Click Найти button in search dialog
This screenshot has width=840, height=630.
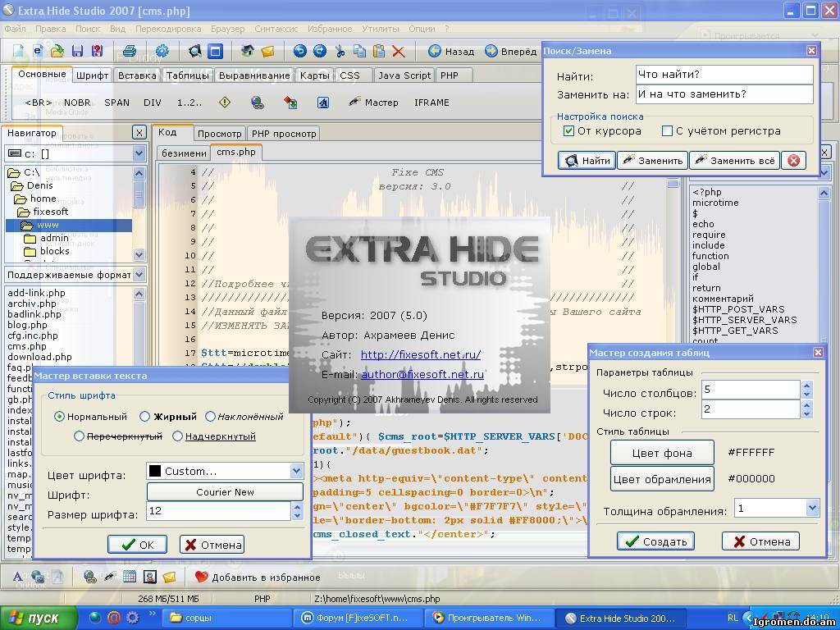point(587,160)
